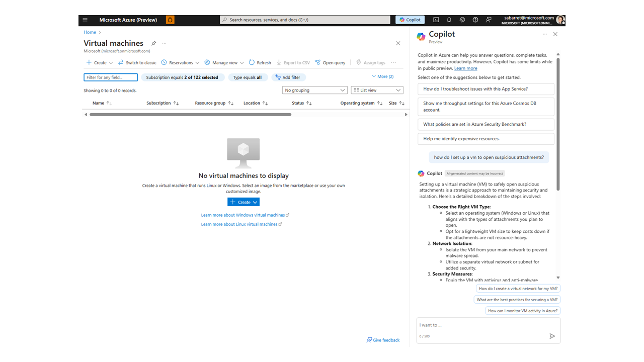Viewport: 644px width, 362px height.
Task: Open the help question mark icon
Action: pos(475,20)
